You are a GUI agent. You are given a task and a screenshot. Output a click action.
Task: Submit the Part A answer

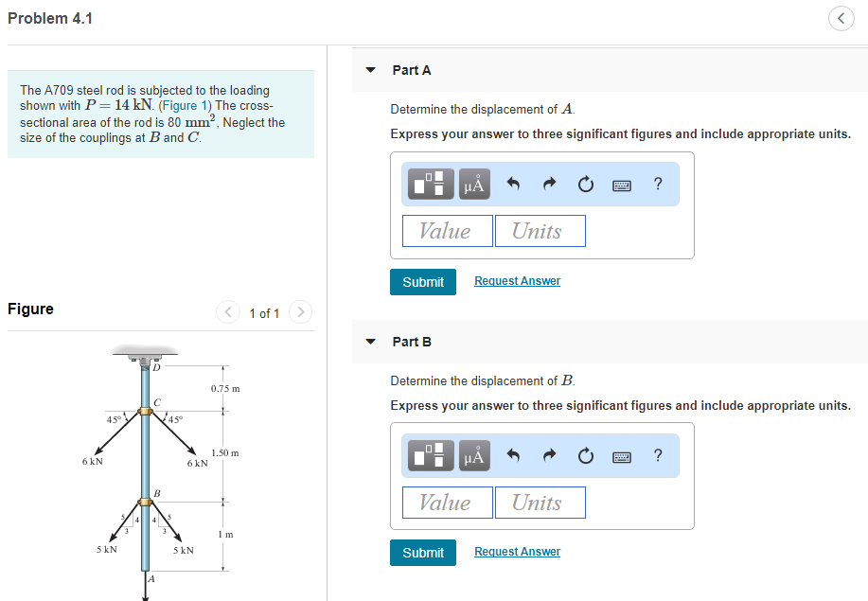pyautogui.click(x=422, y=282)
